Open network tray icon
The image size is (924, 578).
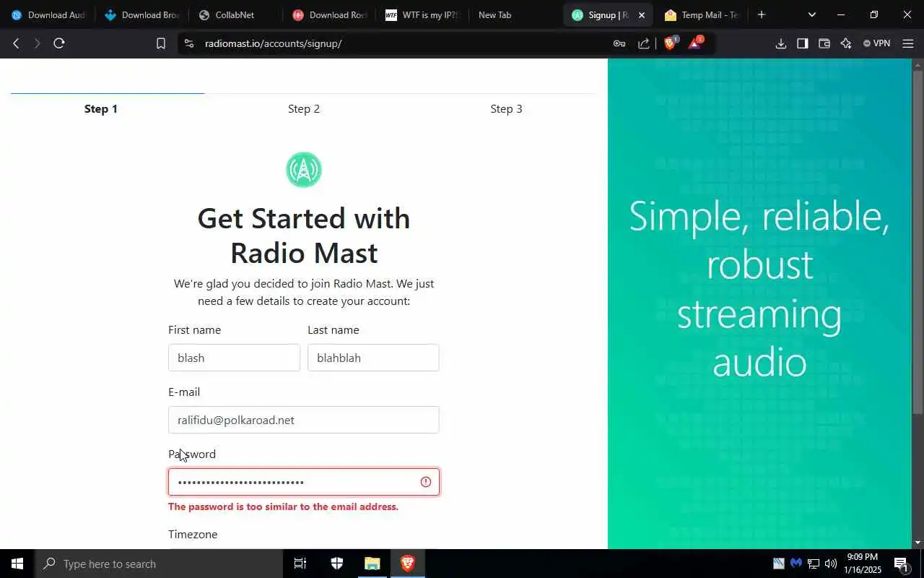point(814,564)
